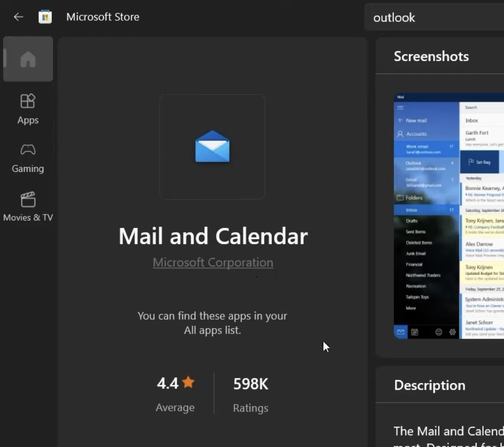This screenshot has width=504, height=447.
Task: Click the Mail and Calendar envelope icon
Action: [x=212, y=146]
